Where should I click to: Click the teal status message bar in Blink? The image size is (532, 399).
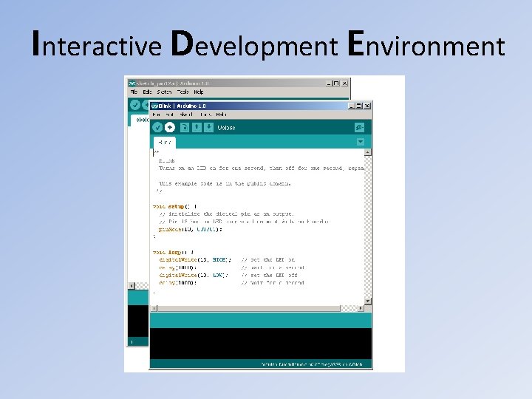tap(261, 320)
